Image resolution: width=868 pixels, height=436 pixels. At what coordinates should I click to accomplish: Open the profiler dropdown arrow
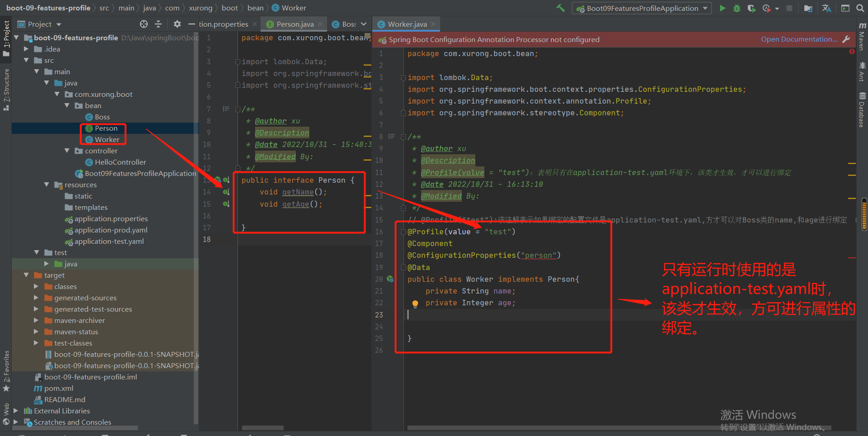777,9
